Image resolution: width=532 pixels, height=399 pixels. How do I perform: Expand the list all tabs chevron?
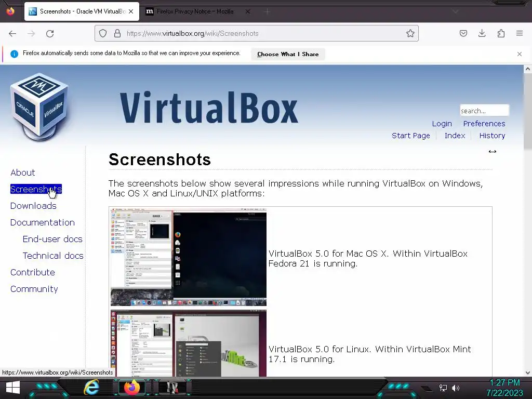tap(455, 11)
